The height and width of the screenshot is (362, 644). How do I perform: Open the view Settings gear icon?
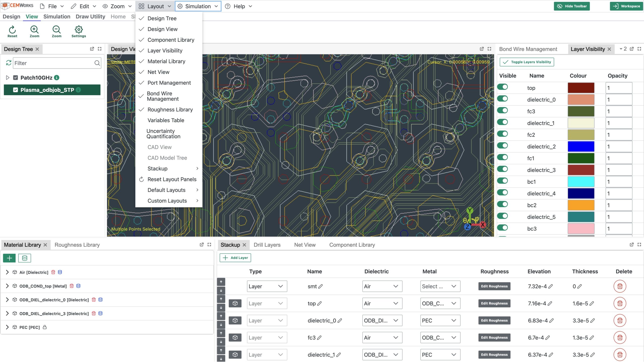coord(78,30)
